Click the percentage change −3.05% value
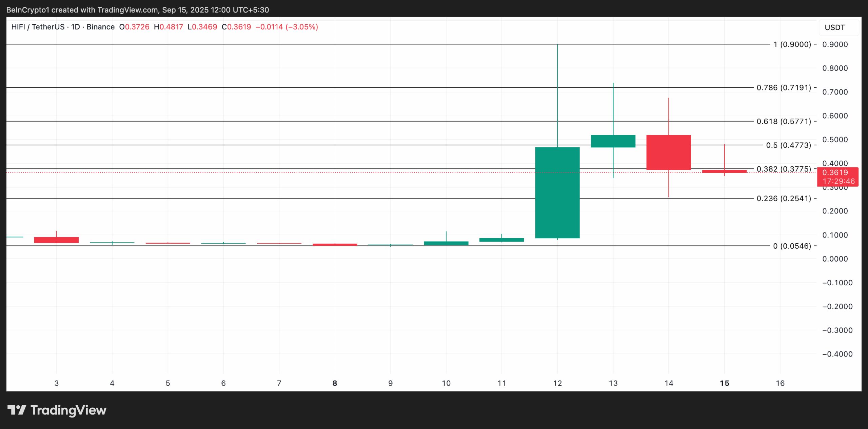Viewport: 868px width, 429px height. pyautogui.click(x=301, y=27)
